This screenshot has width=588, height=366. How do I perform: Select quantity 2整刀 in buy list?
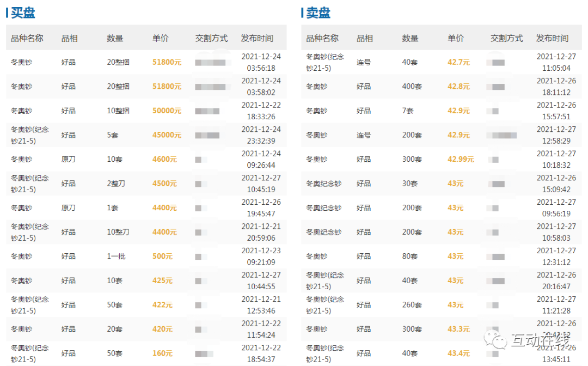pos(116,184)
